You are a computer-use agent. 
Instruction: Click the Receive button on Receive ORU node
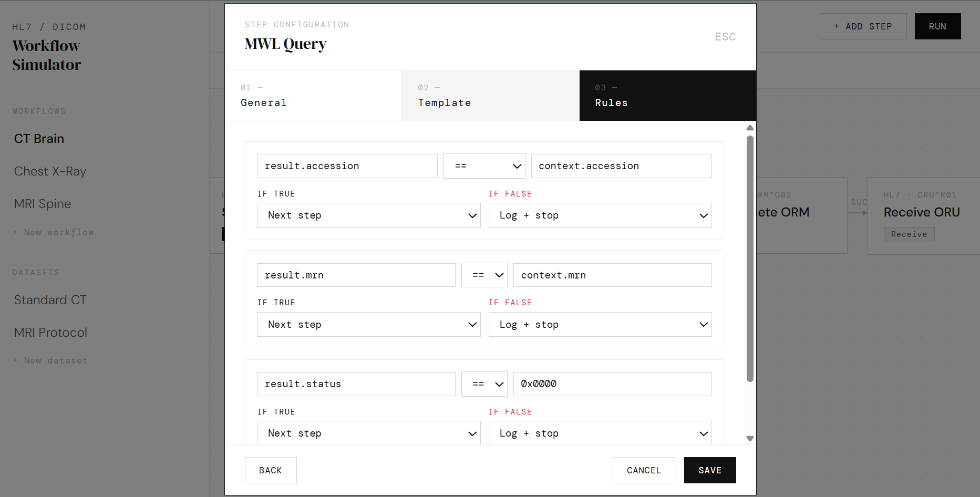(909, 234)
